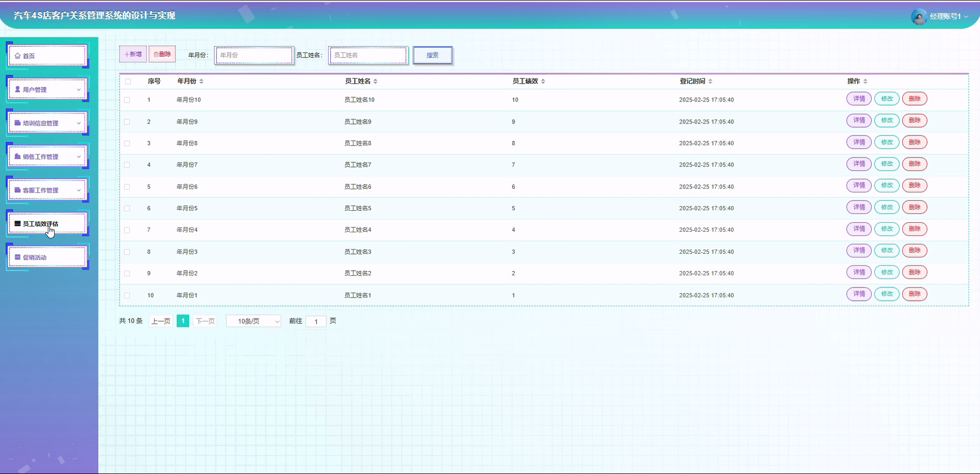This screenshot has height=474, width=980.
Task: Expand the 客服工作管理 menu chevron
Action: 79,191
